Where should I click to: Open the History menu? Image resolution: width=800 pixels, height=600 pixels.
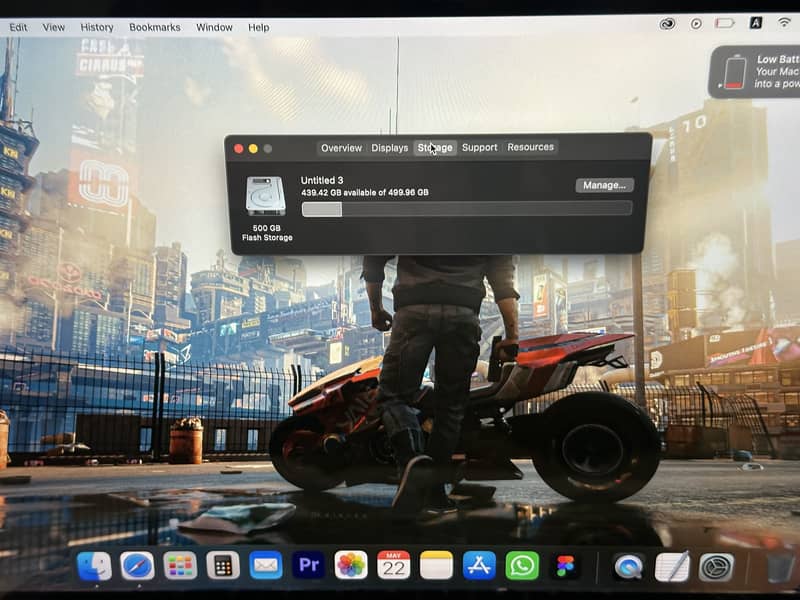pos(97,28)
